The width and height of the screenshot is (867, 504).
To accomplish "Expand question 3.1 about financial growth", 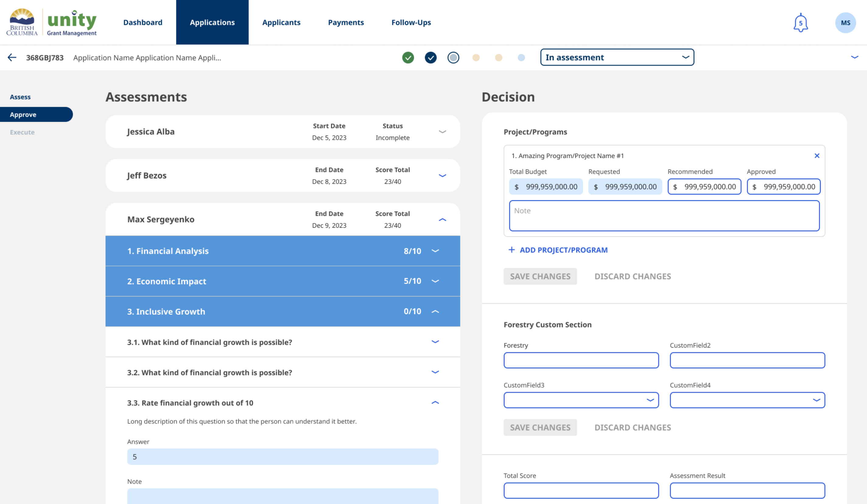I will [435, 341].
